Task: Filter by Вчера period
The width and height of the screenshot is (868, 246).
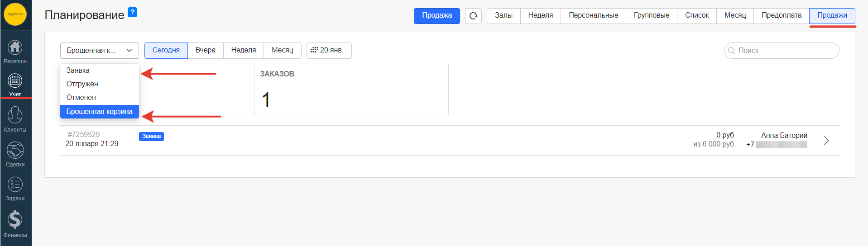Action: tap(205, 50)
